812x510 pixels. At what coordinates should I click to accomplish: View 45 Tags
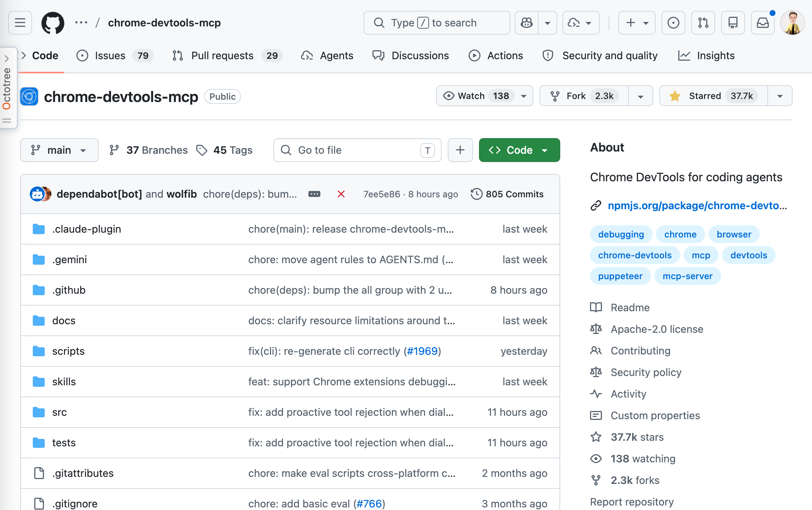point(225,150)
